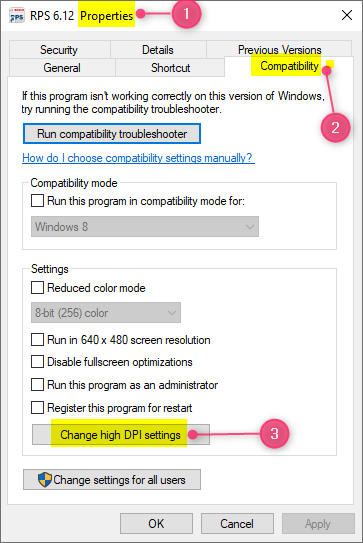Close the RPS 6.12 Properties dialog
The width and height of the screenshot is (363, 543).
[347, 15]
